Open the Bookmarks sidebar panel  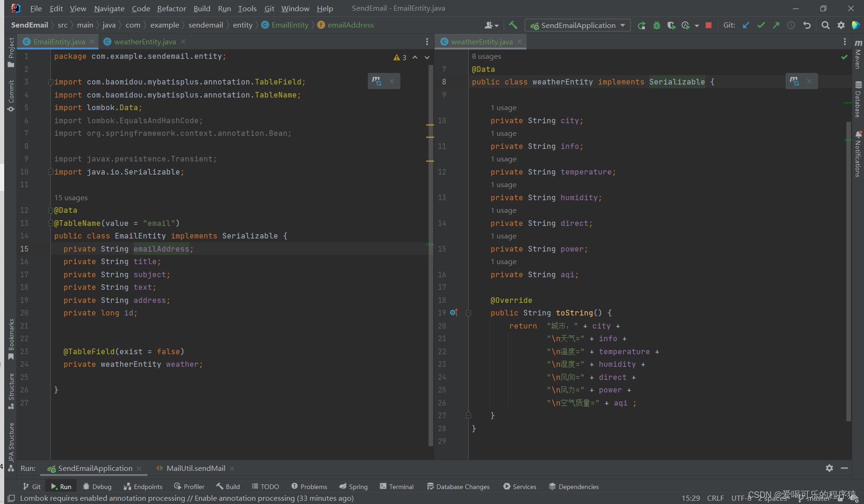point(11,339)
